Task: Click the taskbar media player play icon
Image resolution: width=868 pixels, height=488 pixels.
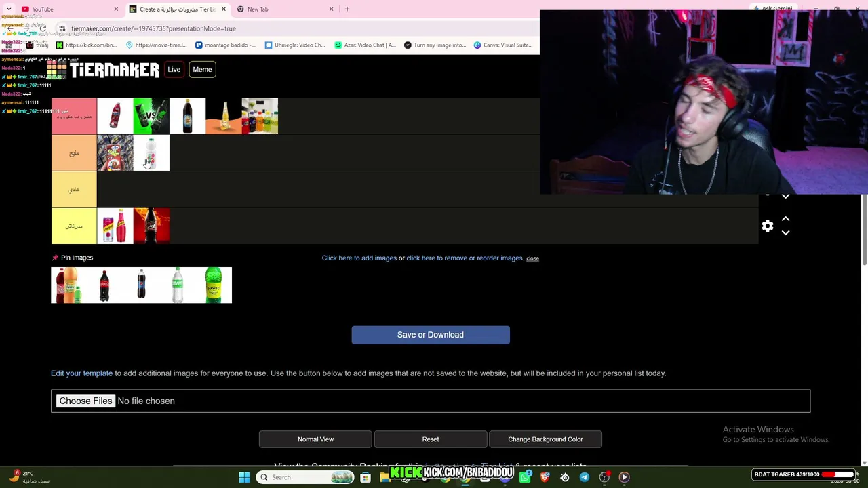Action: 624,477
